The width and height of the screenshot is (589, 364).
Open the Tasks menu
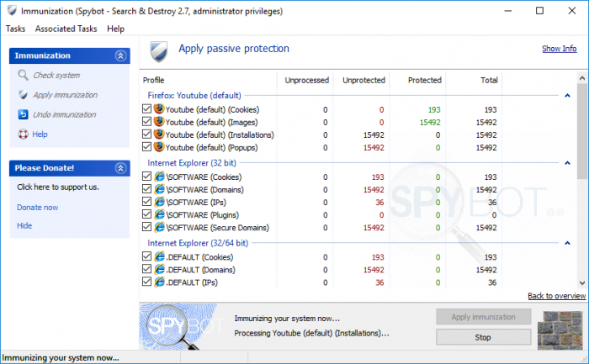coord(15,29)
